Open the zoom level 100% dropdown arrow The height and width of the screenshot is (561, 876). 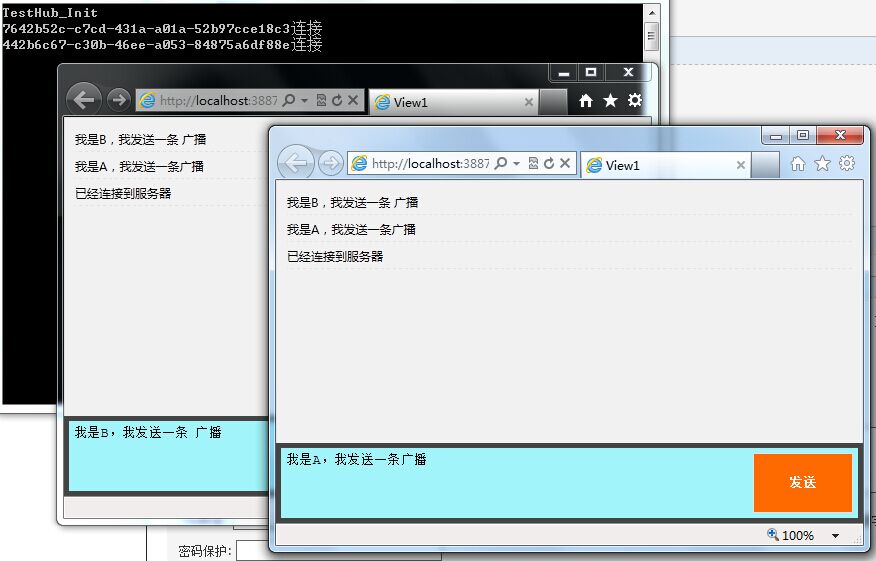coord(835,535)
